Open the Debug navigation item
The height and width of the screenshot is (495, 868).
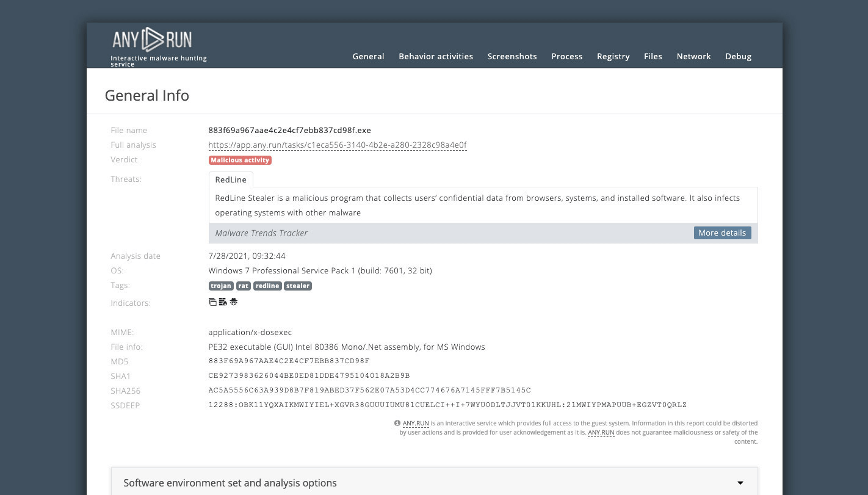tap(738, 56)
